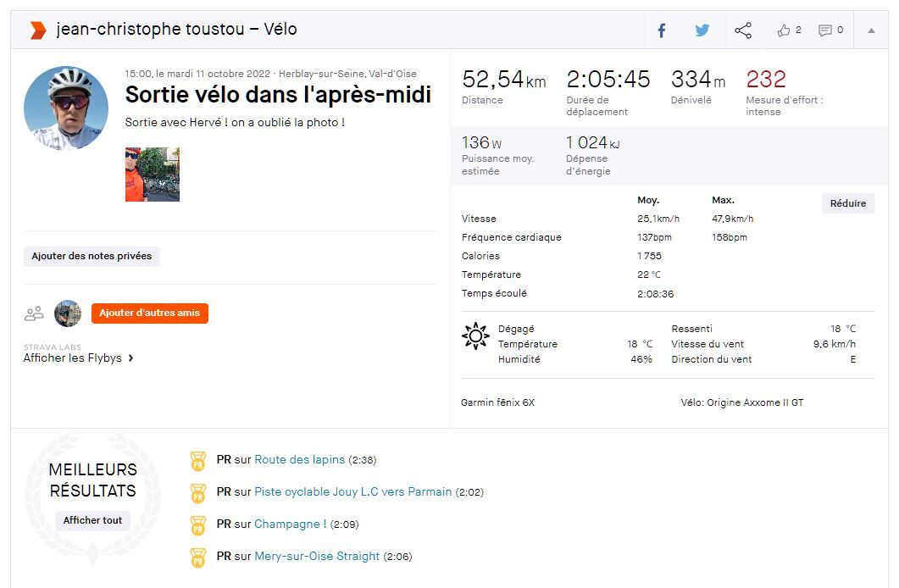
Task: Open comments via speech bubble icon
Action: click(x=824, y=31)
